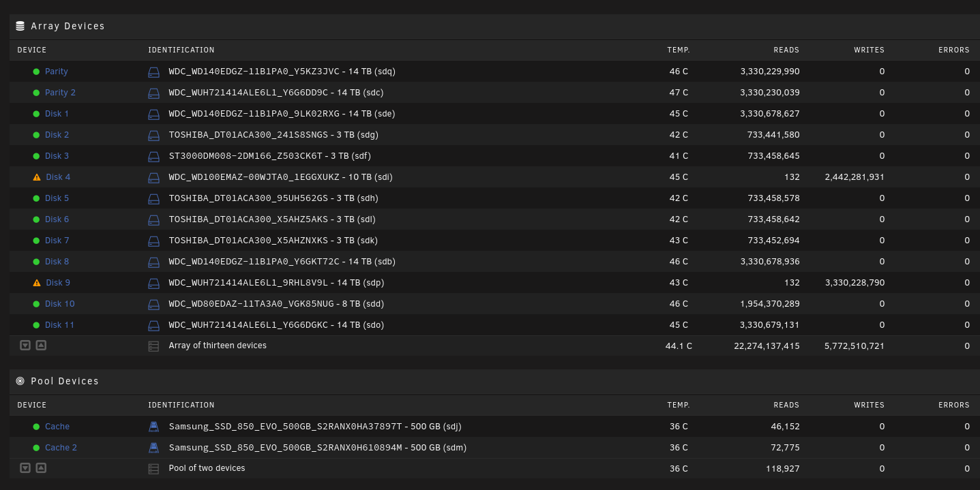Click the down arrow in Pool Devices footer
Viewport: 980px width, 490px height.
pyautogui.click(x=25, y=468)
